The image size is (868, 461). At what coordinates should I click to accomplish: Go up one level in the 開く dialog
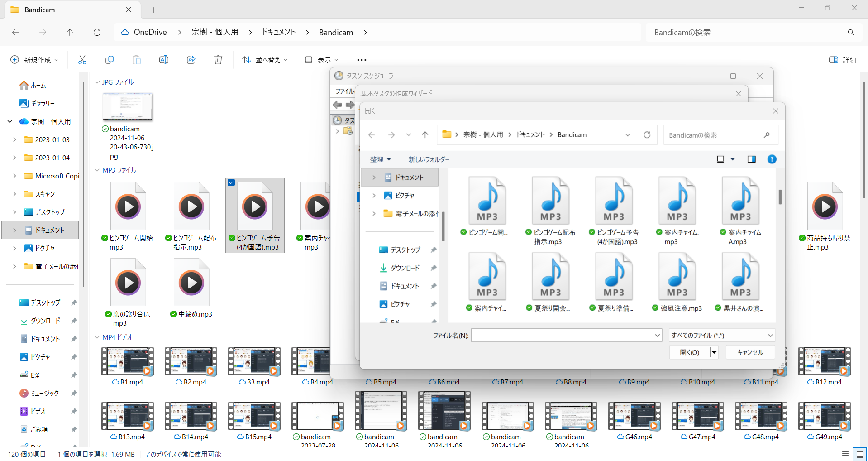click(425, 135)
